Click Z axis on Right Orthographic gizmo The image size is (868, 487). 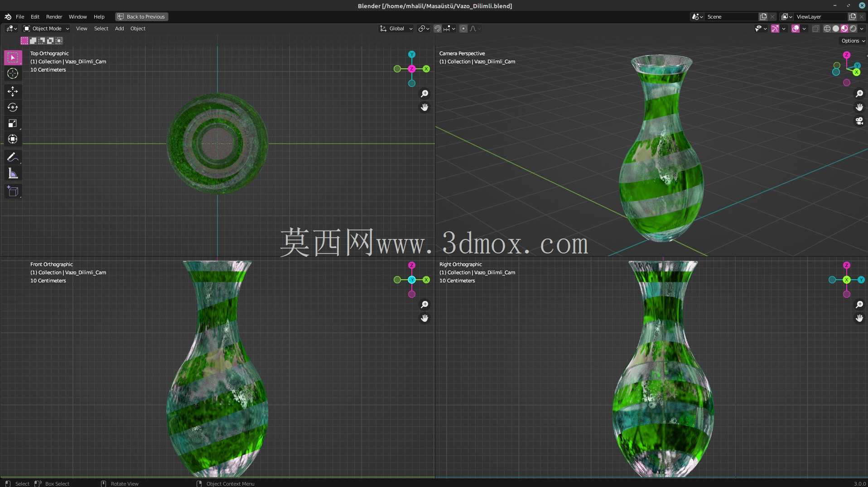(x=846, y=265)
